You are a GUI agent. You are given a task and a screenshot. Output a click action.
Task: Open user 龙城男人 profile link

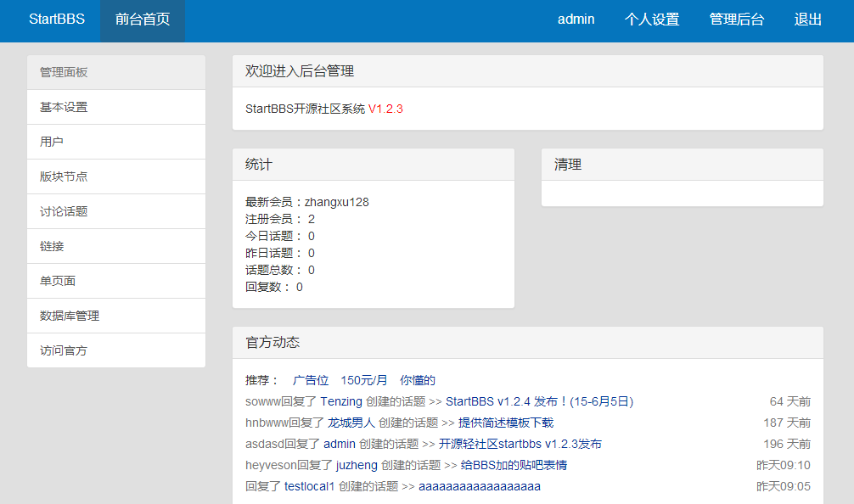click(351, 423)
